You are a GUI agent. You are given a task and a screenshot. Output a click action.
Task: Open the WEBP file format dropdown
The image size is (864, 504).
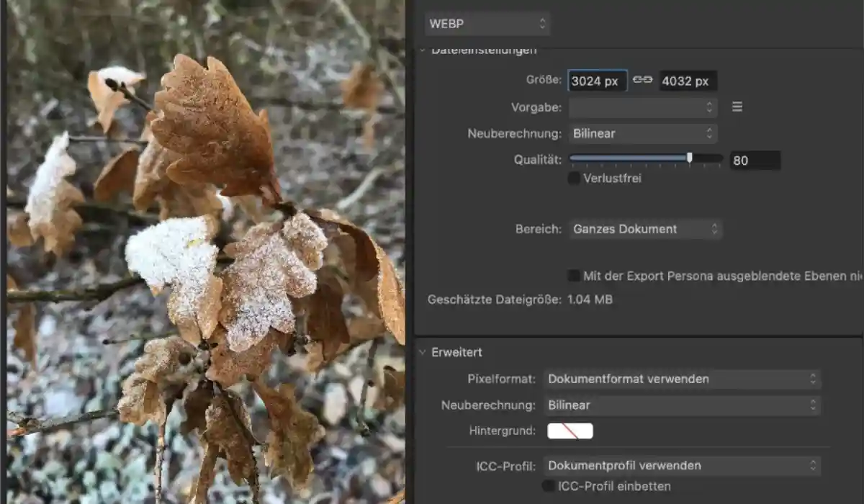[x=487, y=24]
